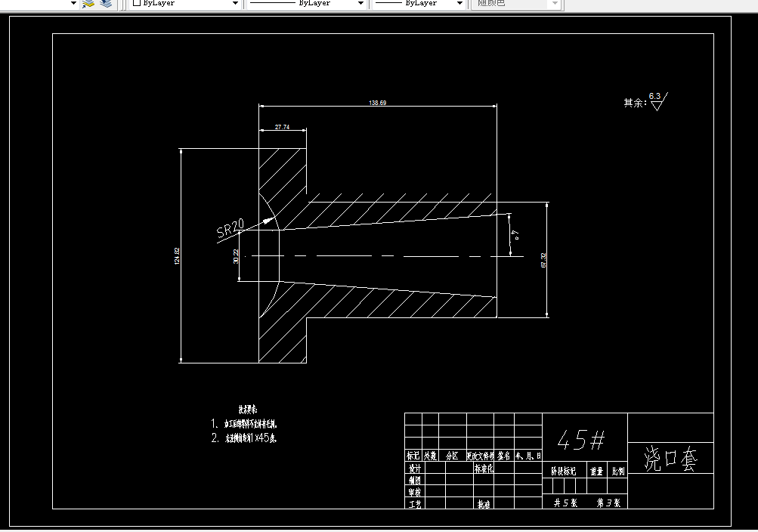Image resolution: width=758 pixels, height=532 pixels.
Task: Click the 年、月、日 date cell
Action: pyautogui.click(x=528, y=456)
